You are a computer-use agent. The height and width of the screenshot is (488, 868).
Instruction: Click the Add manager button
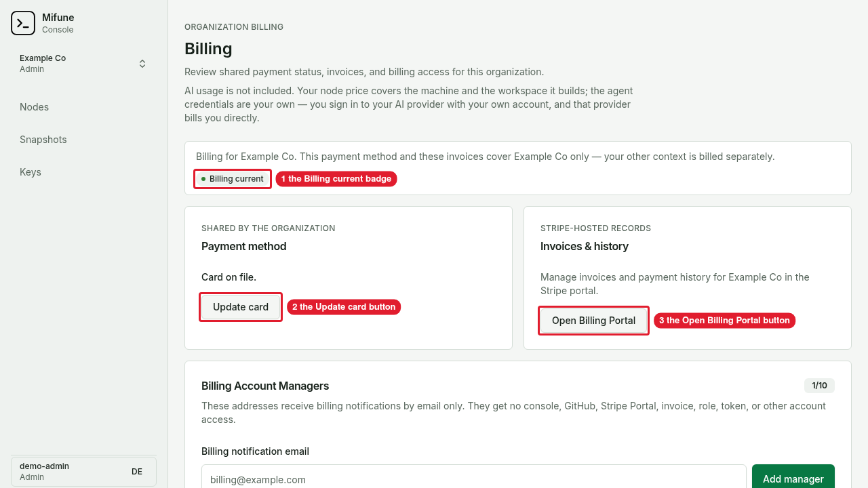pos(793,478)
